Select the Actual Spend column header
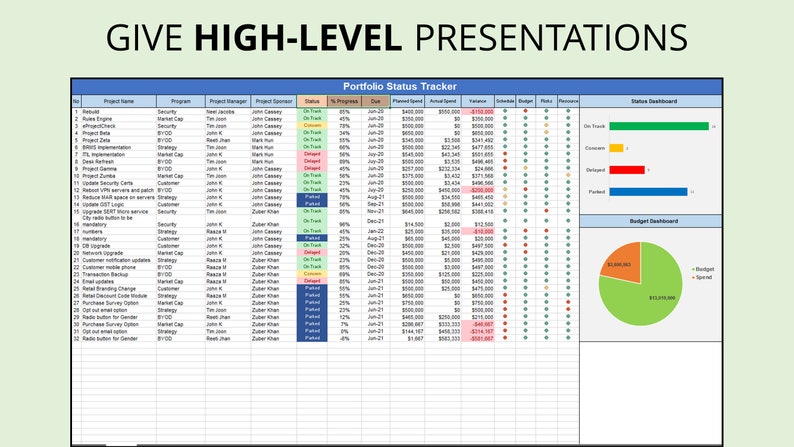 click(x=443, y=101)
